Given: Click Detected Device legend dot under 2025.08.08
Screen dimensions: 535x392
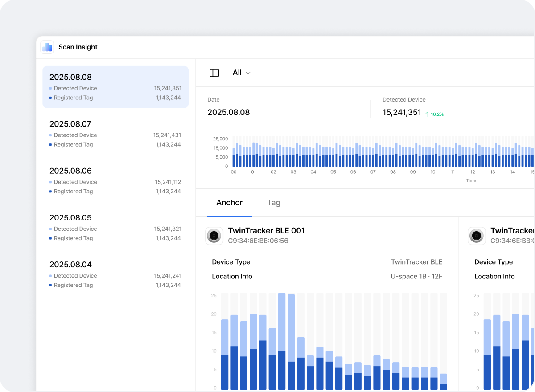Looking at the screenshot, I should (x=50, y=88).
